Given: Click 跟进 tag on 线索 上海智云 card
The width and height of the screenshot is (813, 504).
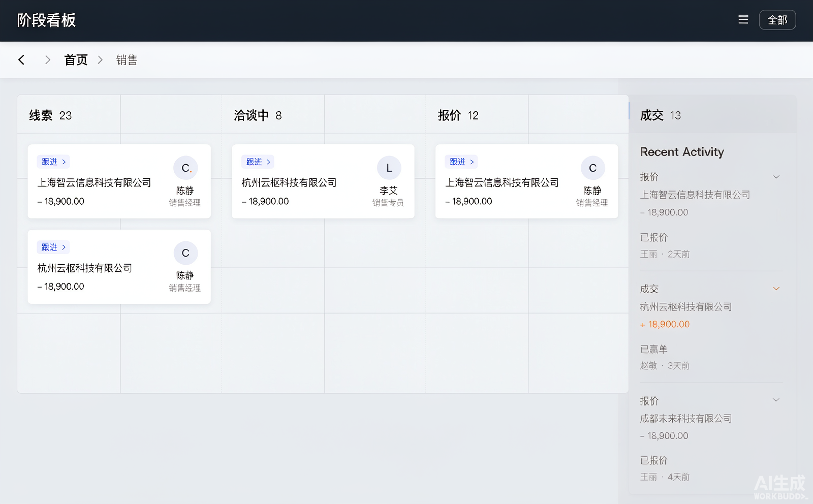Looking at the screenshot, I should (53, 162).
